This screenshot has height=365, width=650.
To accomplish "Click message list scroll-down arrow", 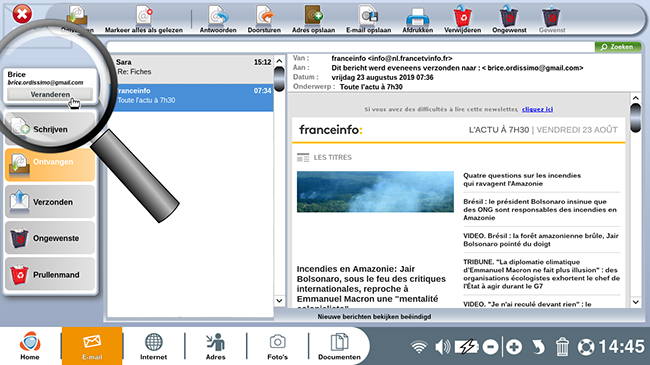I will pyautogui.click(x=279, y=300).
